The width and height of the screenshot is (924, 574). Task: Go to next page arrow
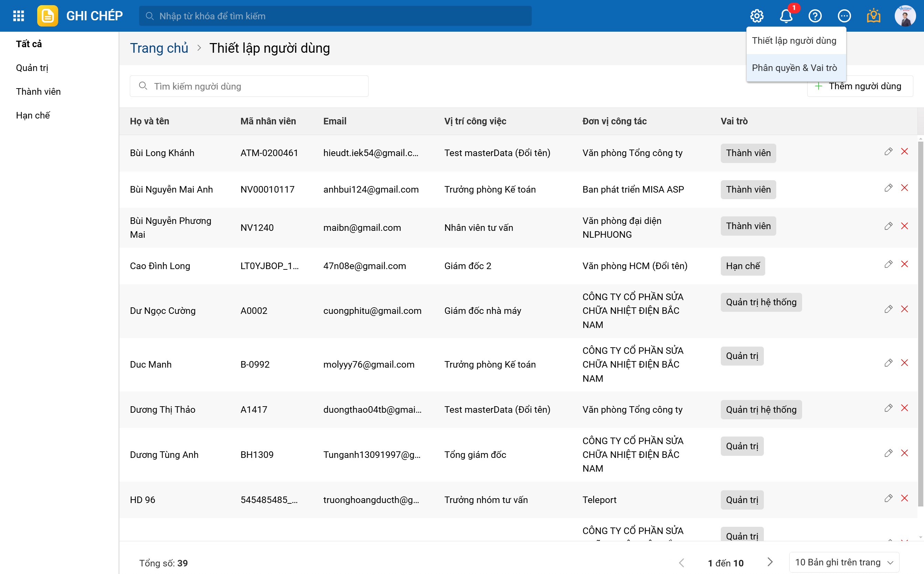tap(770, 562)
